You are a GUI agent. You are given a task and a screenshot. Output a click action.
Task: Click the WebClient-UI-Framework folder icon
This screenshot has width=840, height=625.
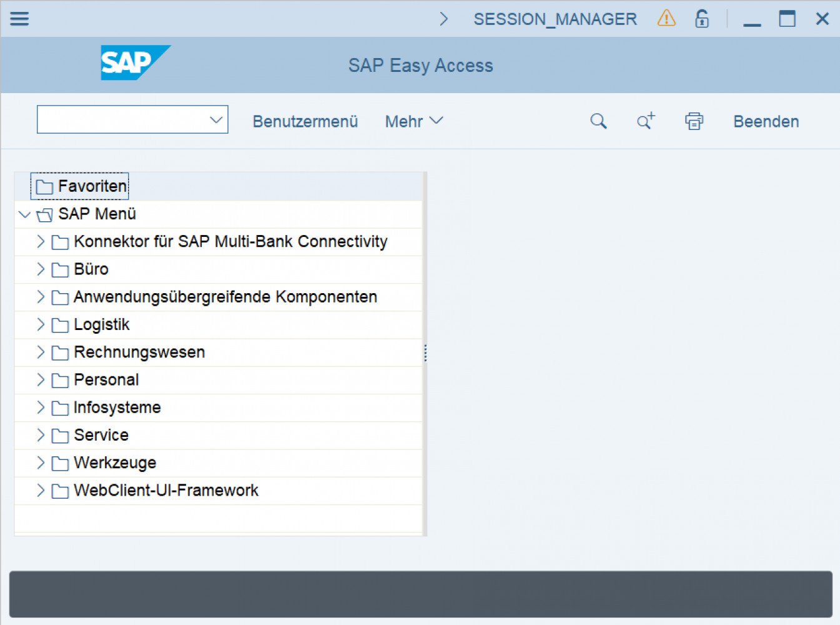point(60,491)
